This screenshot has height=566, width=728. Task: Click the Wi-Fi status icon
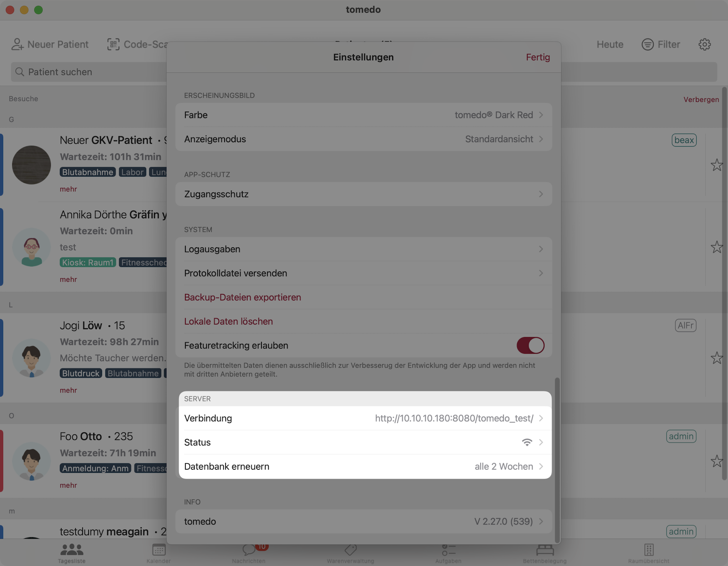527,442
